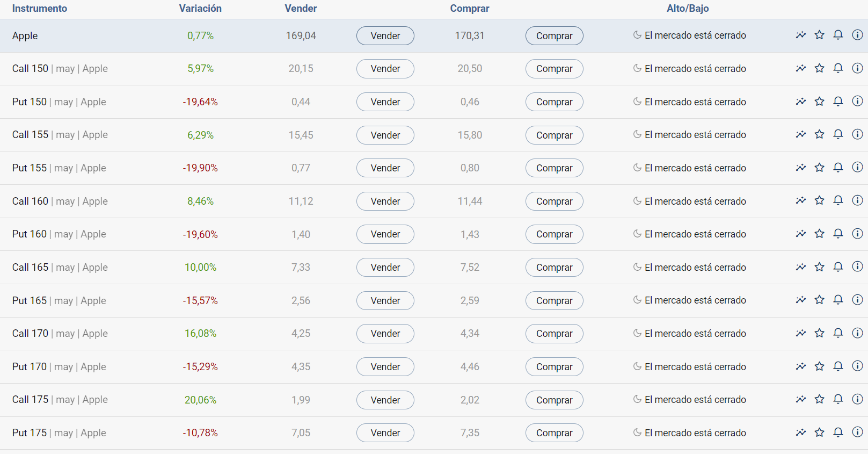Select the 169,04 sell price for Apple

pos(301,36)
